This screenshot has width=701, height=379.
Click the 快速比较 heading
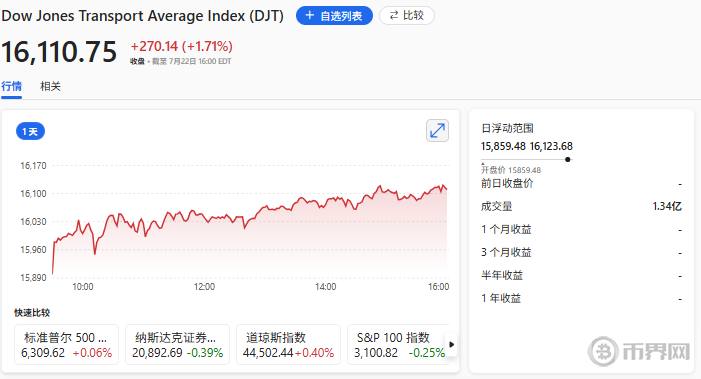pyautogui.click(x=32, y=313)
